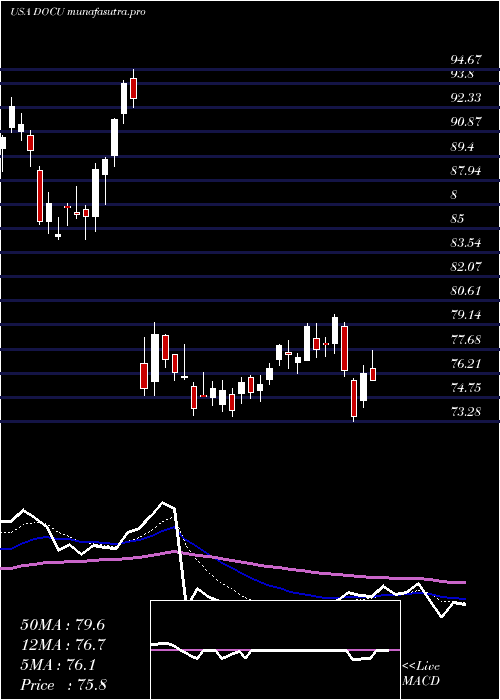Select the 83.54 price level label

[467, 243]
